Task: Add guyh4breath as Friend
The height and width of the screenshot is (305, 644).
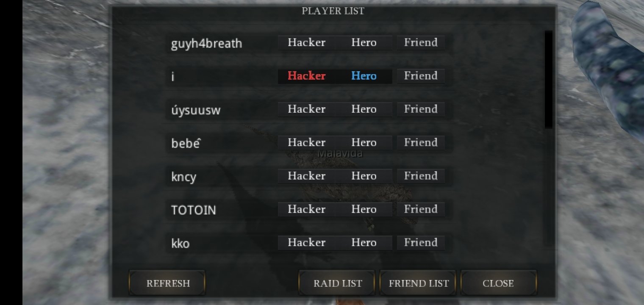Action: coord(421,43)
